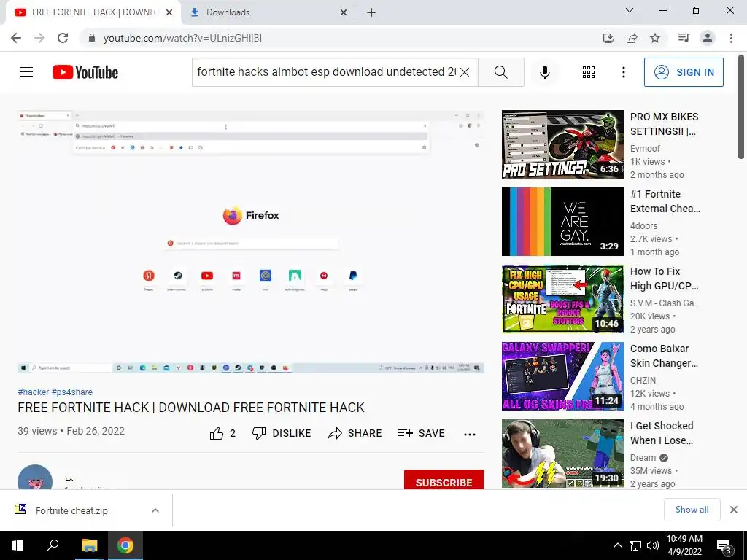747x560 pixels.
Task: Open the Como Baixar Skin Changer title
Action: [x=664, y=356]
